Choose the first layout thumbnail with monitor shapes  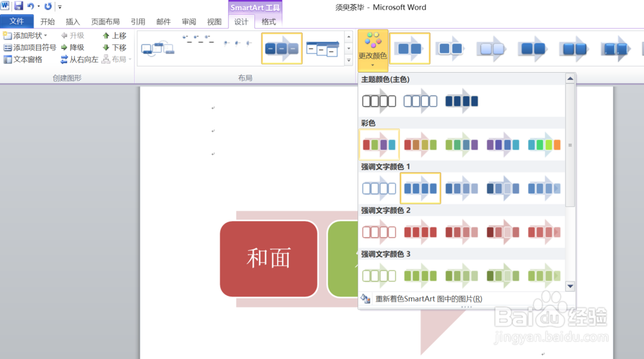[x=158, y=48]
